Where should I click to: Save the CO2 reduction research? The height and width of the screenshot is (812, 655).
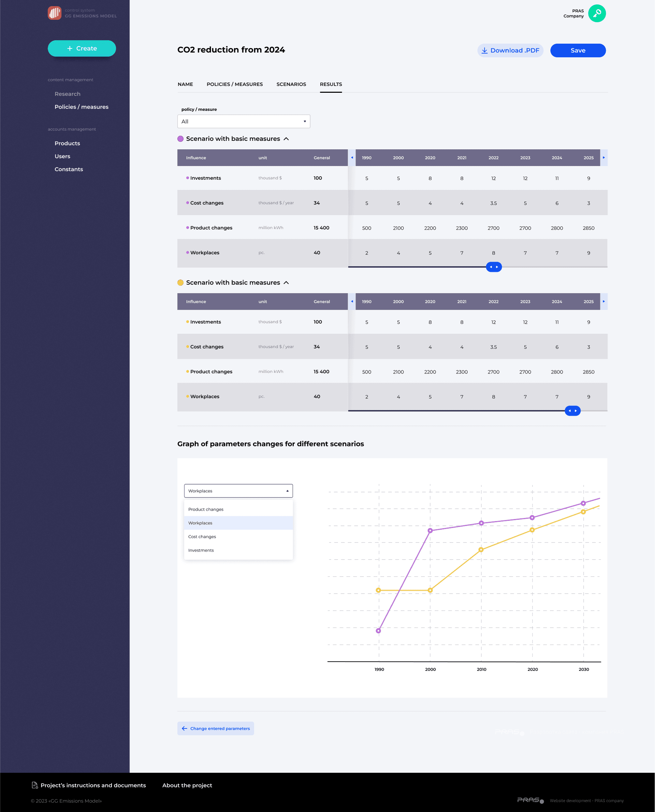(578, 50)
